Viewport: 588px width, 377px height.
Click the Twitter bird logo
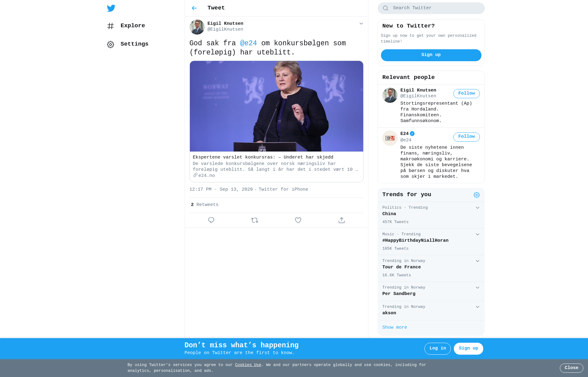(x=111, y=8)
